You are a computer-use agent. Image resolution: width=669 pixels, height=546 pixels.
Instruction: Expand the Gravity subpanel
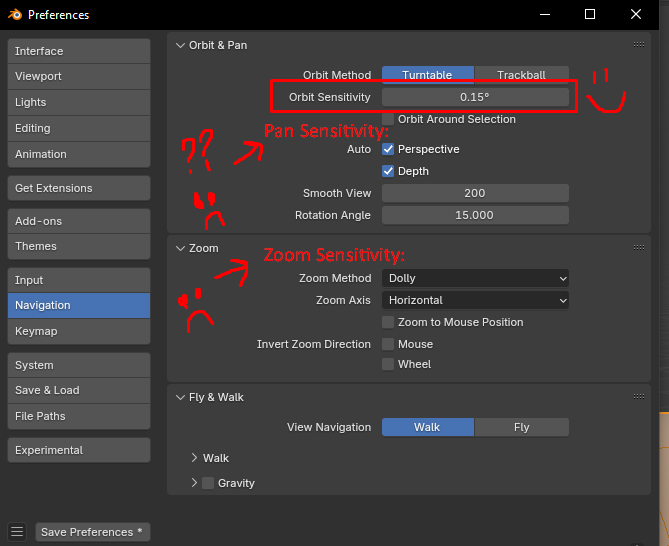point(194,482)
